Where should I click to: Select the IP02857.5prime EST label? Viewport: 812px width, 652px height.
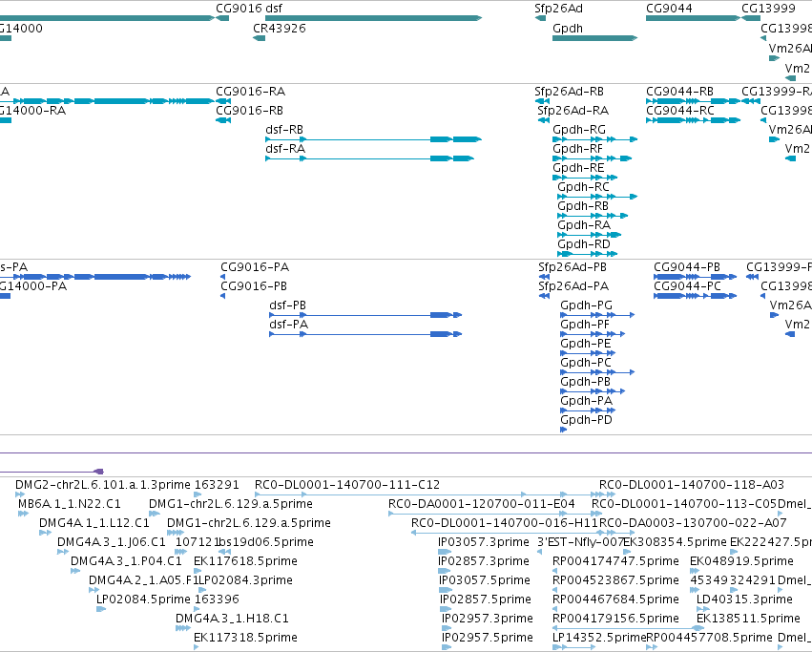click(486, 599)
